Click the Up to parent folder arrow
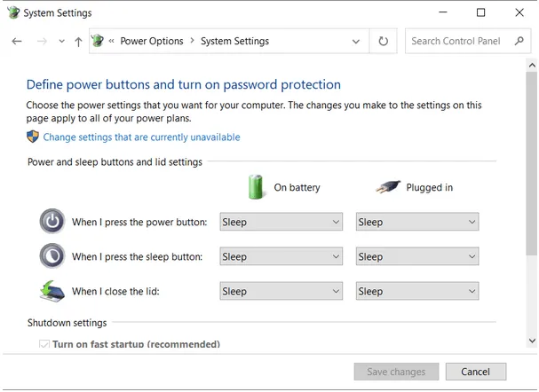539x392 pixels. pyautogui.click(x=78, y=42)
